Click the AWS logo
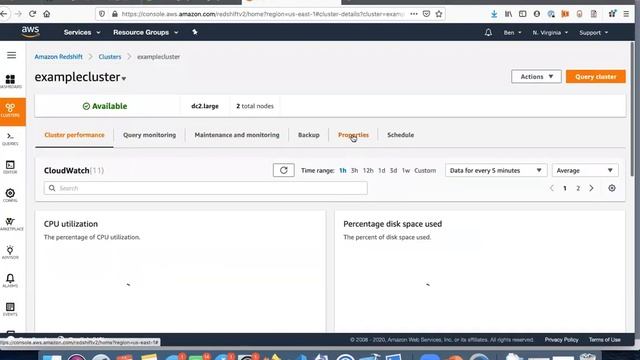The width and height of the screenshot is (640, 360). click(30, 32)
